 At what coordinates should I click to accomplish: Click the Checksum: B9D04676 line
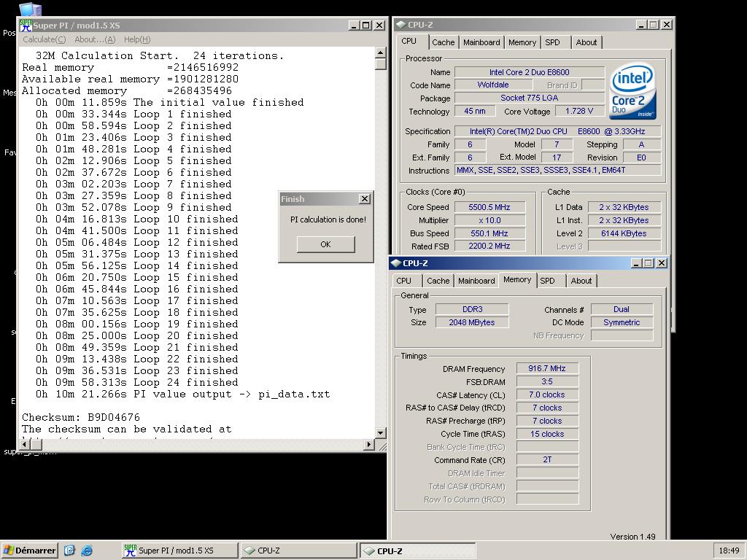(x=81, y=418)
